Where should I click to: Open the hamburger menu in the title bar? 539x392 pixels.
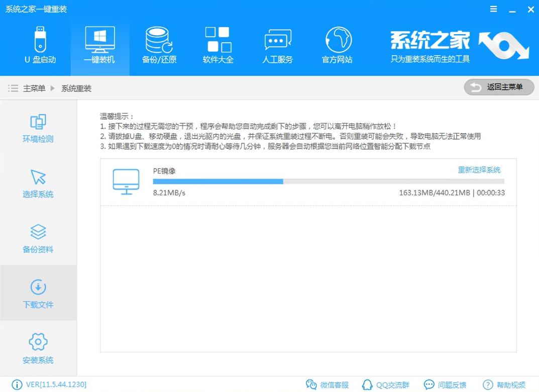click(x=493, y=9)
